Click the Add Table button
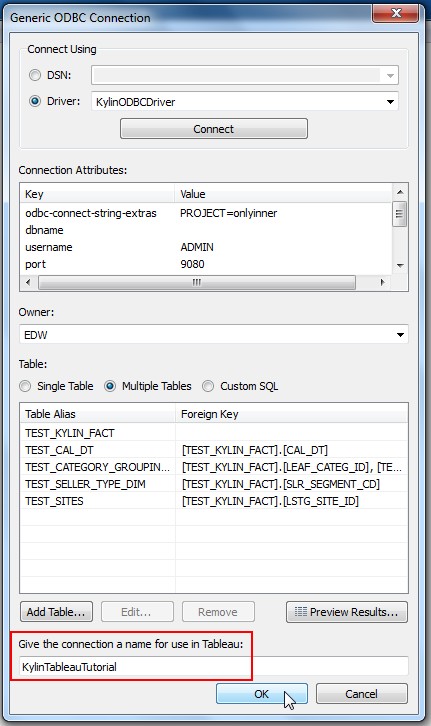 click(x=56, y=612)
